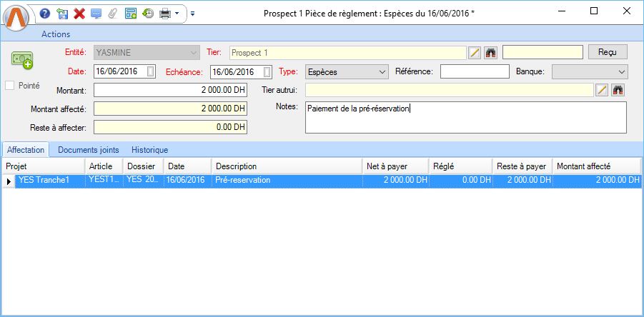Toggle the Pointé checkbox
Image resolution: width=644 pixels, height=317 pixels.
click(x=11, y=86)
